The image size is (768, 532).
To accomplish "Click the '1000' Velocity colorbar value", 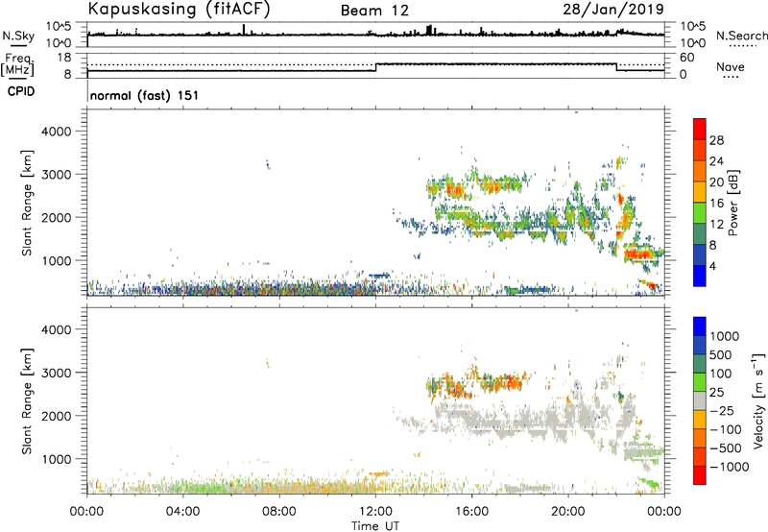I will pos(725,336).
